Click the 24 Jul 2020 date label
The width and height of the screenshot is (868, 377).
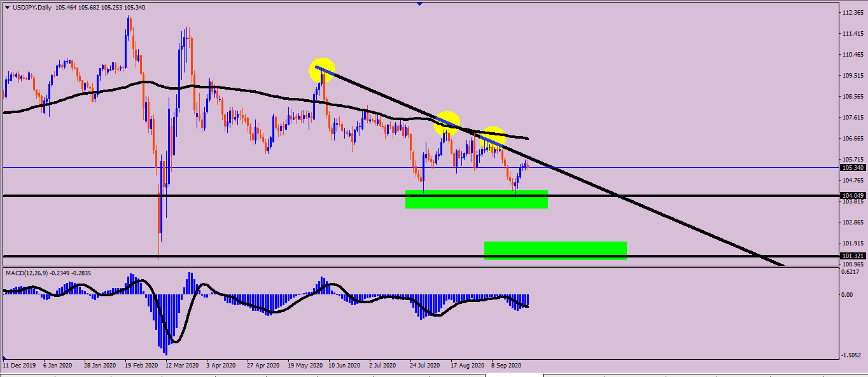click(425, 366)
